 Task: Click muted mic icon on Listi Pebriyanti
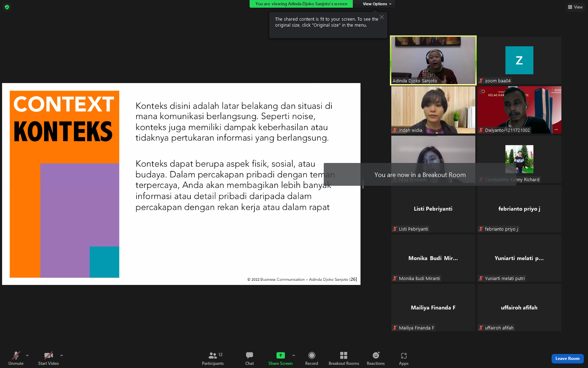coord(395,229)
